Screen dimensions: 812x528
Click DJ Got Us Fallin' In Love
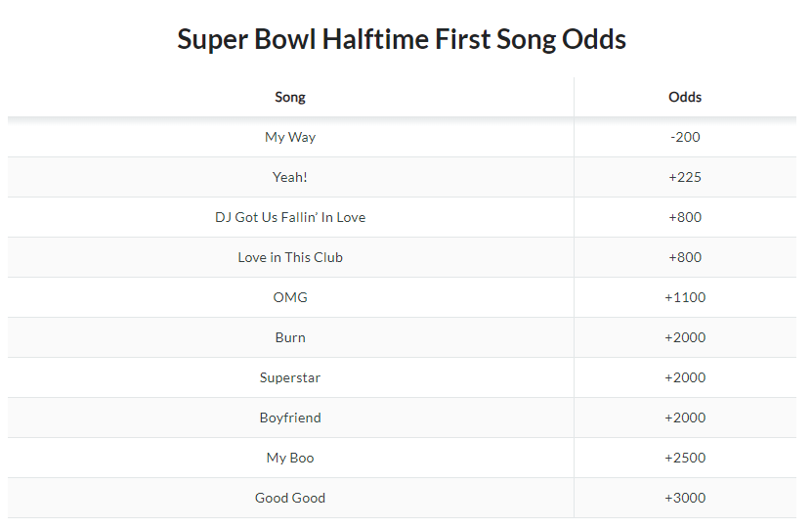[290, 217]
